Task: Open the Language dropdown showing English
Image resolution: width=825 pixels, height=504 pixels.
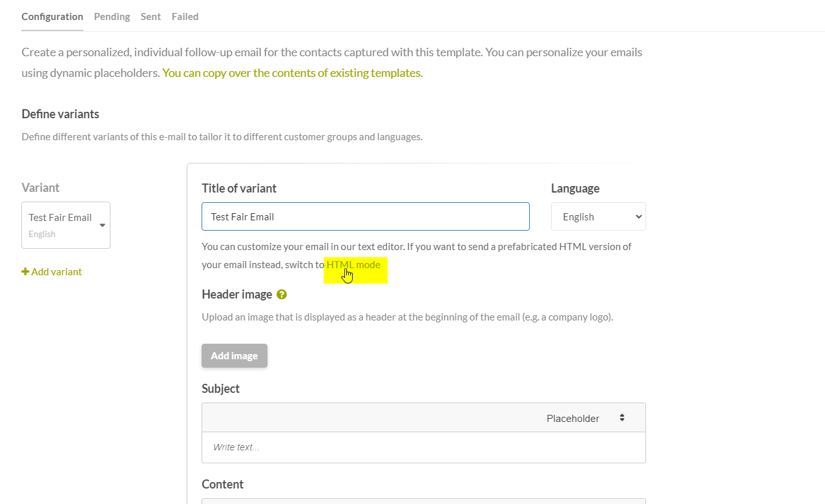Action: (598, 216)
